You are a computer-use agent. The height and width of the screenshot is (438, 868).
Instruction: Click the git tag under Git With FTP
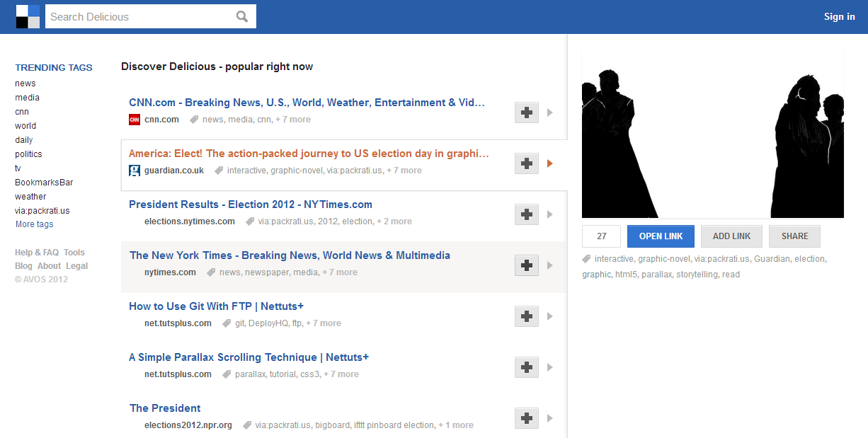(239, 323)
